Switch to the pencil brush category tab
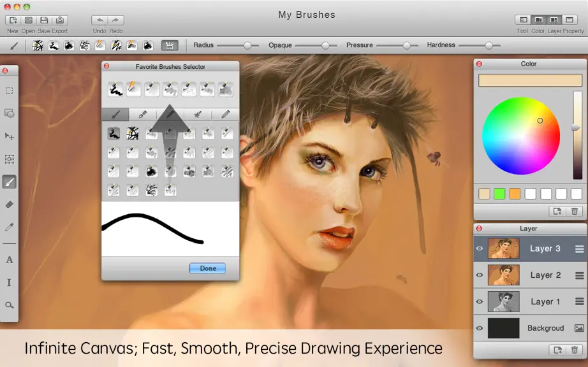 [225, 114]
